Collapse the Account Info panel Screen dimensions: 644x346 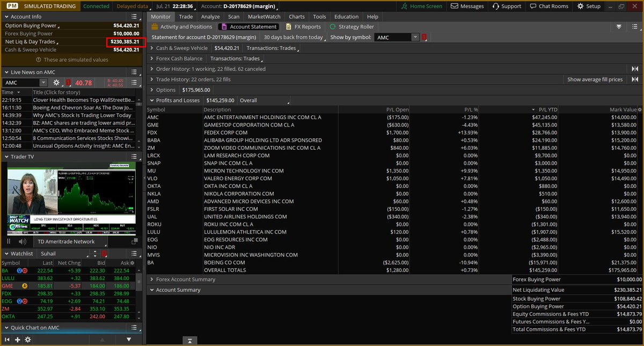[x=6, y=17]
